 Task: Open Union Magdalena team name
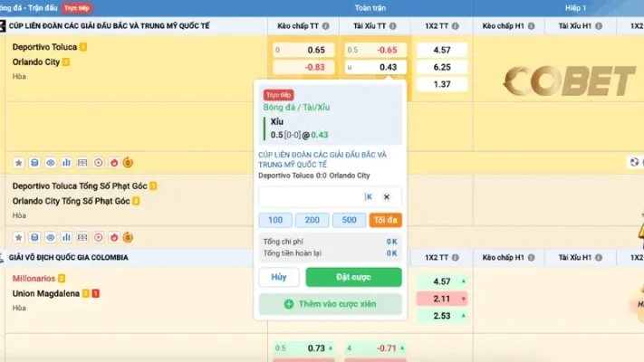click(45, 293)
